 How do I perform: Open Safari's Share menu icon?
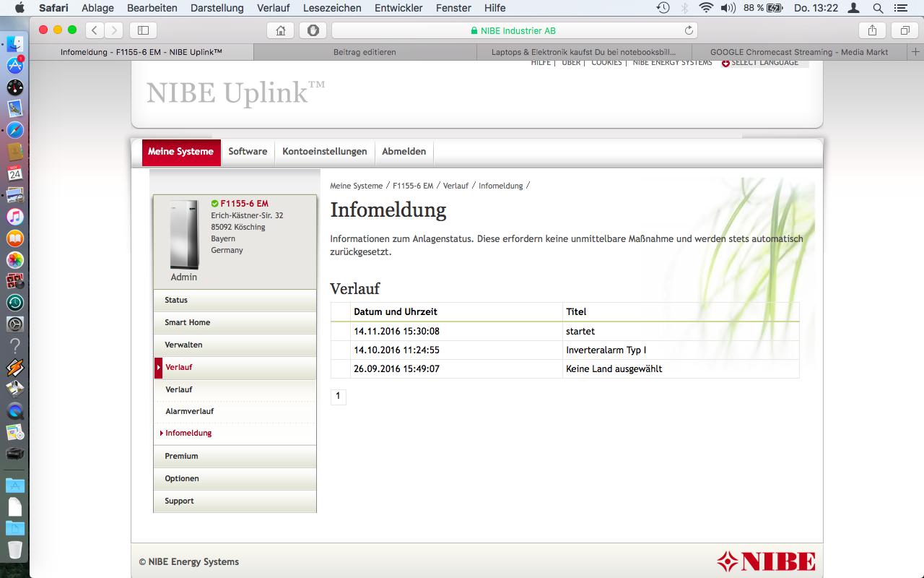click(x=872, y=30)
